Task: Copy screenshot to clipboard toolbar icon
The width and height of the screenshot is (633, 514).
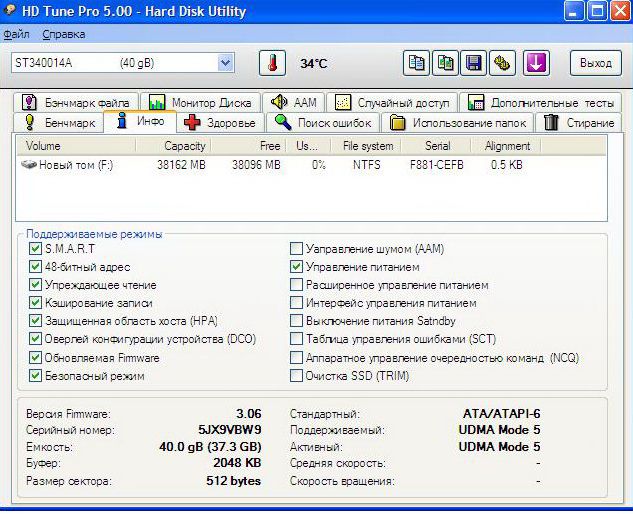Action: [x=445, y=63]
